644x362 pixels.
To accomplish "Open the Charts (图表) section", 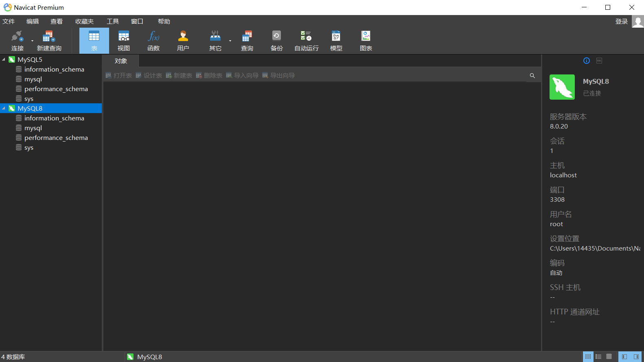I will tap(366, 41).
